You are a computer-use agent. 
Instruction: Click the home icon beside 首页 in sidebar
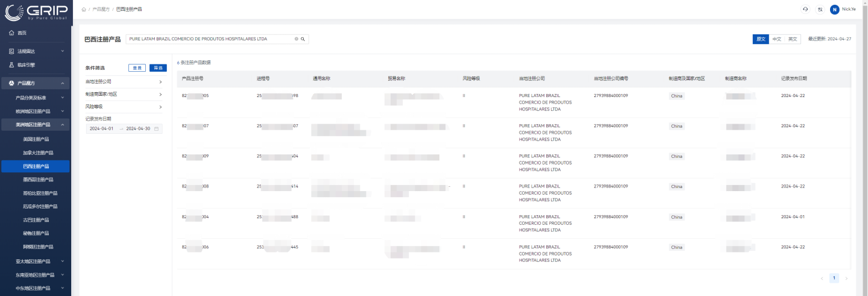(11, 33)
